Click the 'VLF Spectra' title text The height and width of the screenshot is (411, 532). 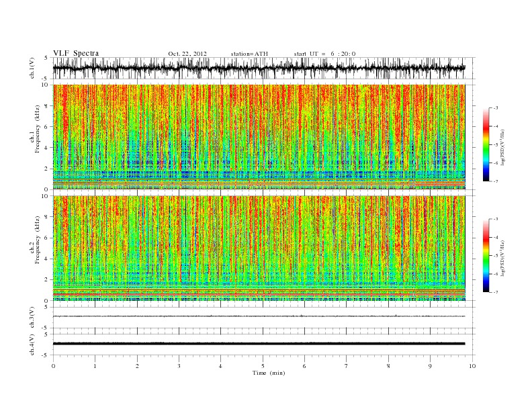76,53
